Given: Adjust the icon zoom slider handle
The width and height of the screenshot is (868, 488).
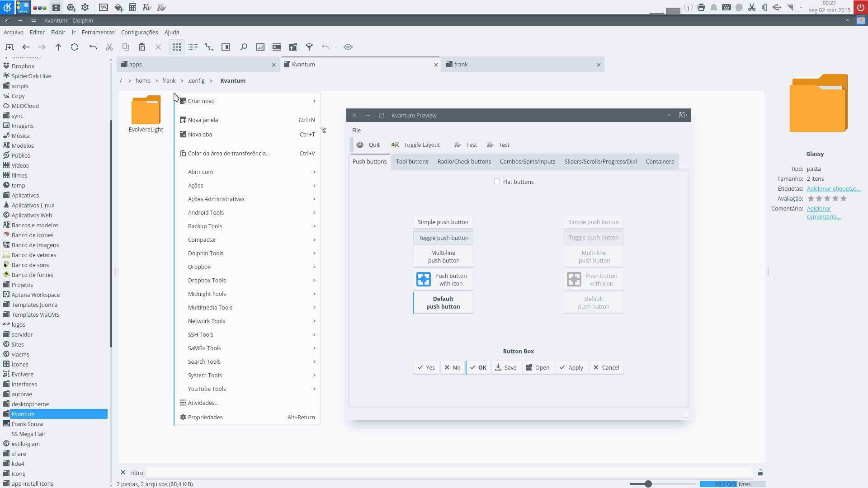Looking at the screenshot, I should click(648, 484).
